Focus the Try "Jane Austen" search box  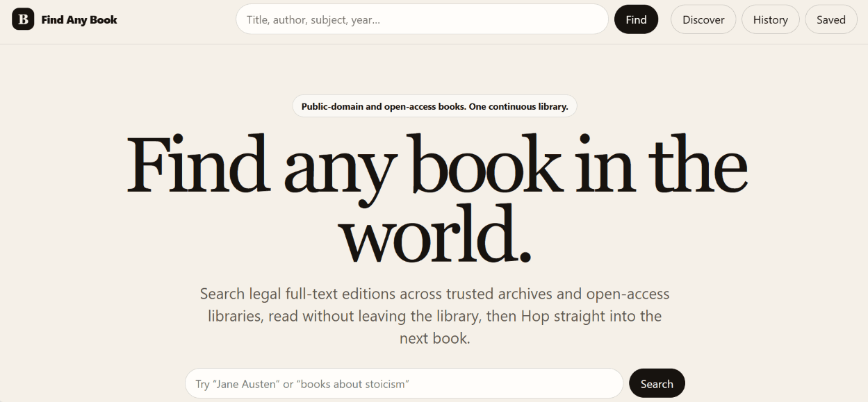(404, 383)
